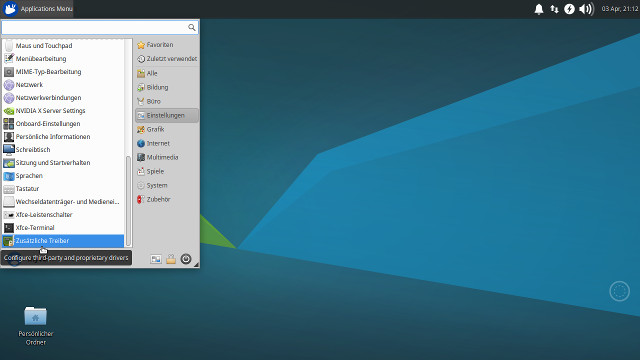Click the Sitzung und Startverhalten icon
The height and width of the screenshot is (360, 640).
(9, 163)
